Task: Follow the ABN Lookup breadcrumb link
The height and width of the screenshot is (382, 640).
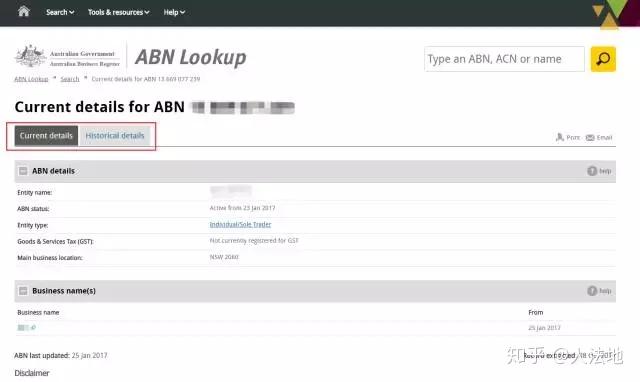Action: click(x=31, y=79)
